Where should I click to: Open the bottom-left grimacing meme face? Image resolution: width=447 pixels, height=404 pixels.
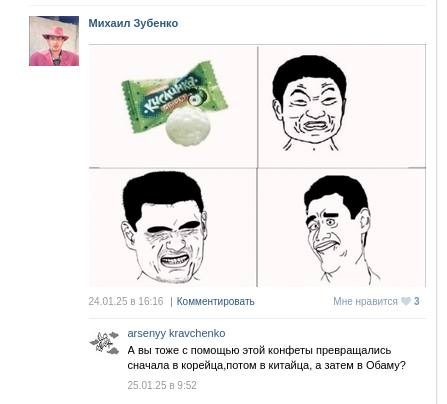164,228
